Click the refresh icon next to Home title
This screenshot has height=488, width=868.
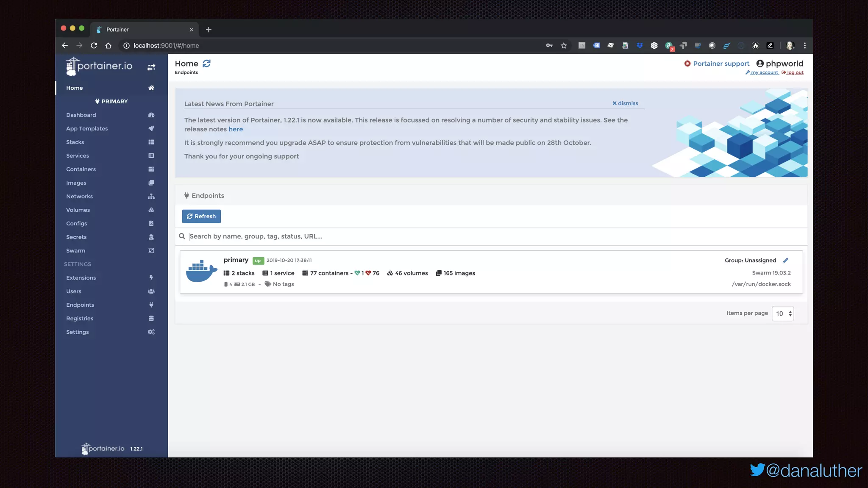tap(206, 64)
